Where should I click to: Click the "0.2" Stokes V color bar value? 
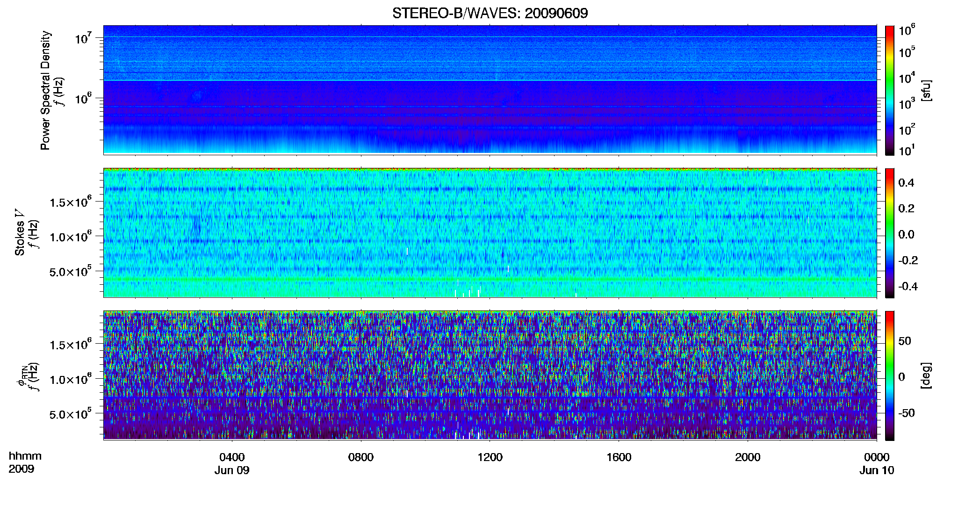click(906, 209)
